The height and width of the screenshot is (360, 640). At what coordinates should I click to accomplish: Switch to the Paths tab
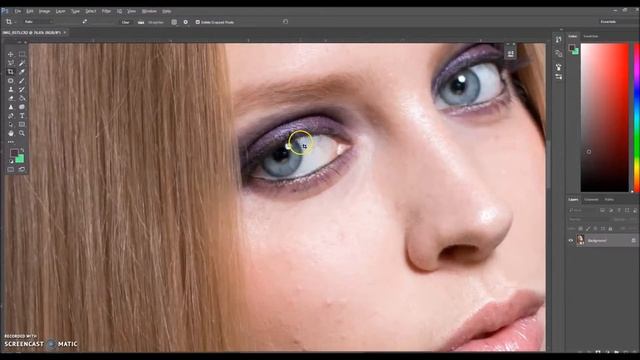click(609, 200)
